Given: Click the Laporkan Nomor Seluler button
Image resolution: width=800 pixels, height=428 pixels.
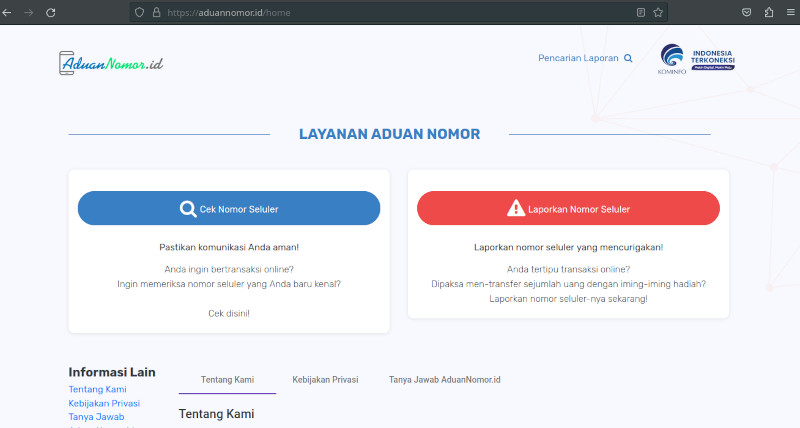Looking at the screenshot, I should (x=568, y=208).
